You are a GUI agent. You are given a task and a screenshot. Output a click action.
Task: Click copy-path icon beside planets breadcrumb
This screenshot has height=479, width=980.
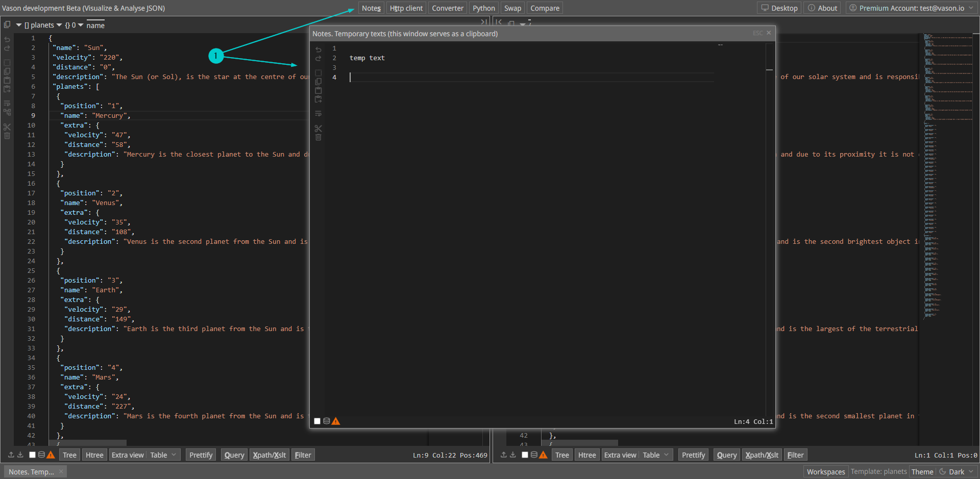[7, 24]
